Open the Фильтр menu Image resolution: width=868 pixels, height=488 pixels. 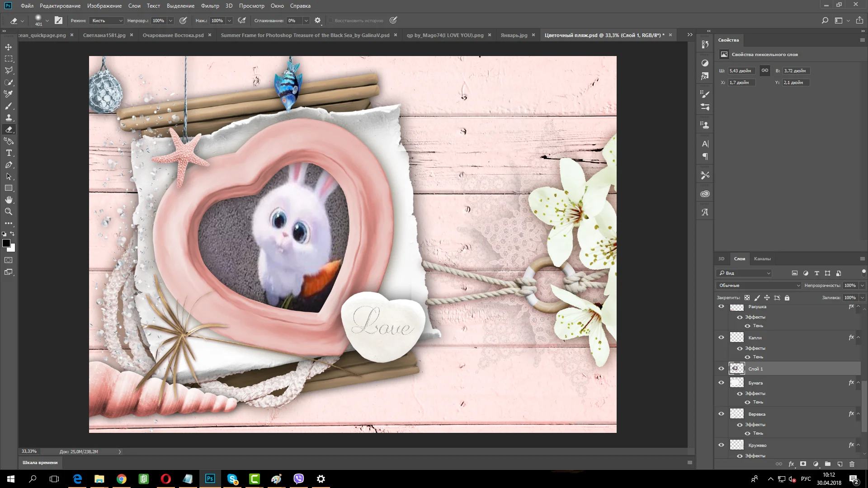tap(210, 6)
